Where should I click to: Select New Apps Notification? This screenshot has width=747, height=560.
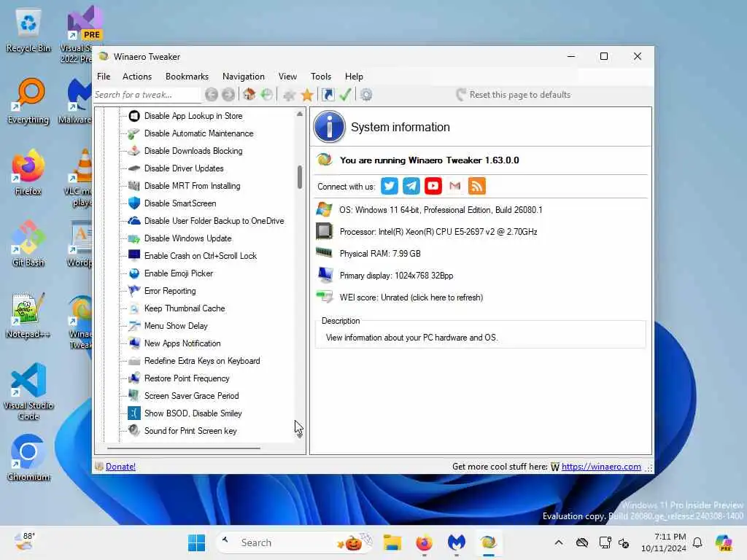tap(182, 343)
